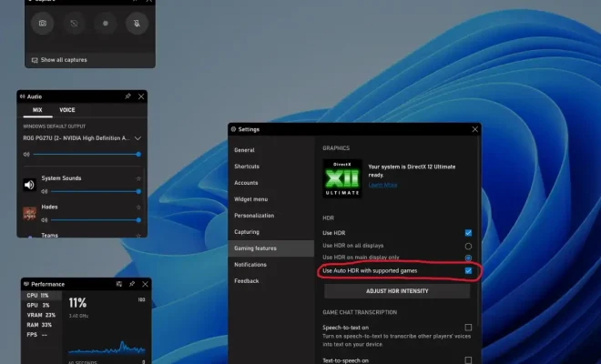Image resolution: width=601 pixels, height=364 pixels.
Task: Open the Learn More link
Action: point(382,185)
